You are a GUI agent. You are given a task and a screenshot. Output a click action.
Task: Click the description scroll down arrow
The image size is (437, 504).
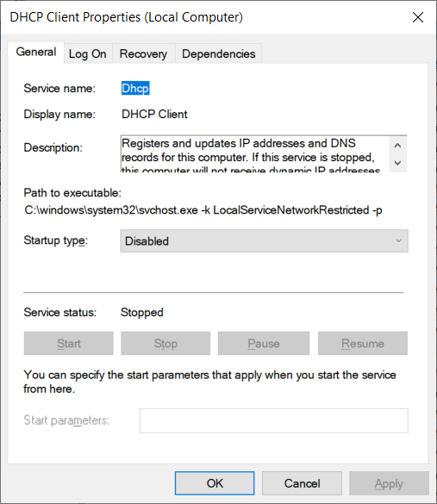click(397, 163)
